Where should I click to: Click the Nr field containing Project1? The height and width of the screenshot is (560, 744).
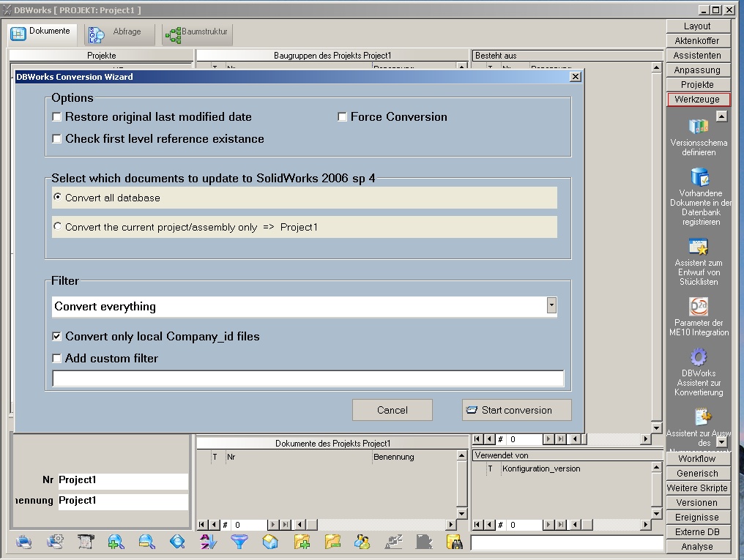[x=123, y=480]
